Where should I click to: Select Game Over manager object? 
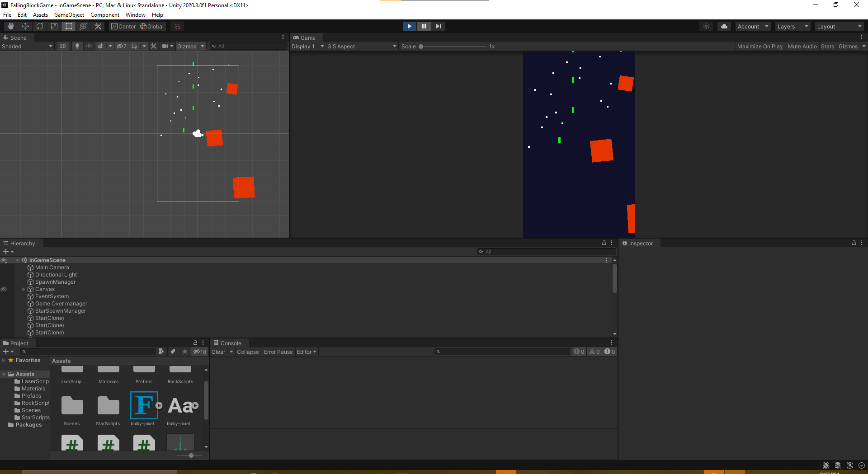[x=61, y=304]
